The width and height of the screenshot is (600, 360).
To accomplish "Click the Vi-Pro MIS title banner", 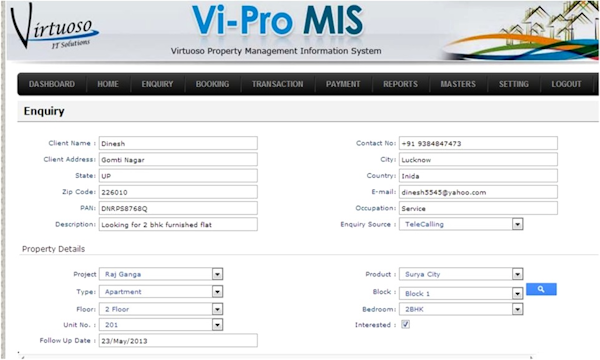I will click(278, 21).
